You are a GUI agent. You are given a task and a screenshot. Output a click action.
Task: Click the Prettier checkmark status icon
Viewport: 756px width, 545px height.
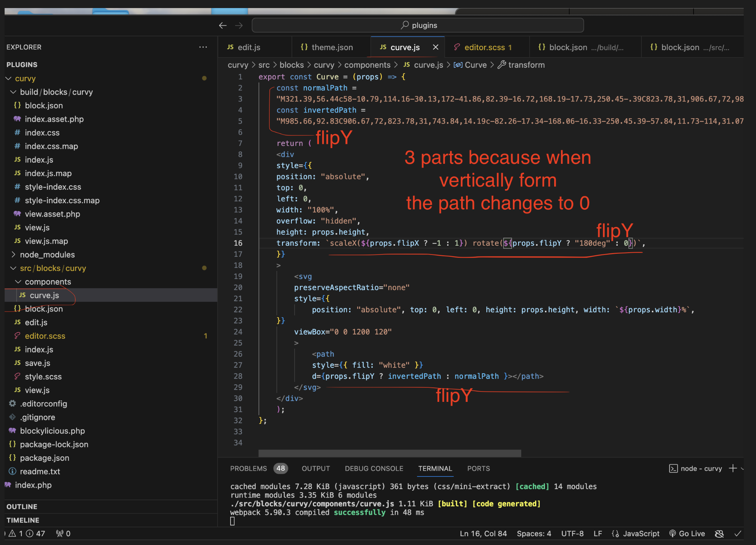(738, 534)
